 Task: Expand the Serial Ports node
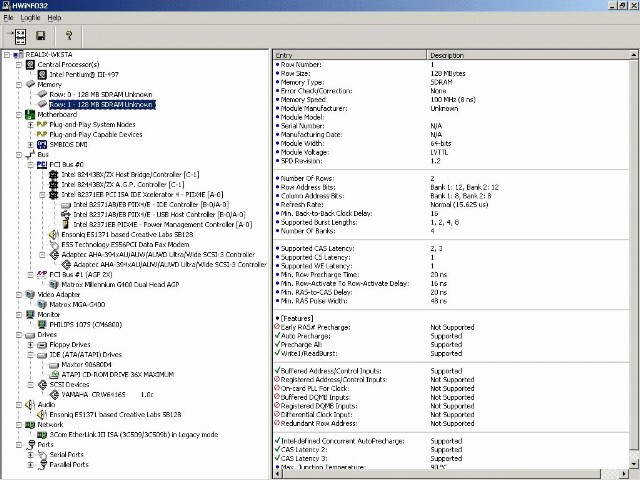(31, 455)
